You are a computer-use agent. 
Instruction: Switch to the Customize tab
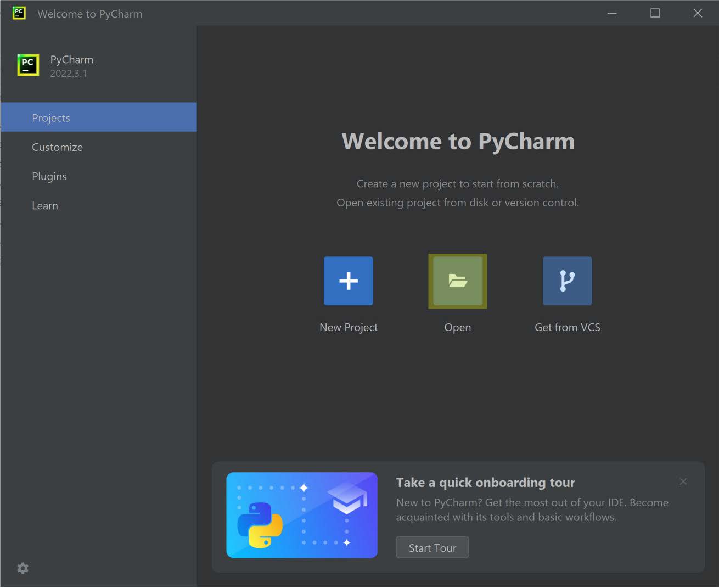click(x=57, y=147)
